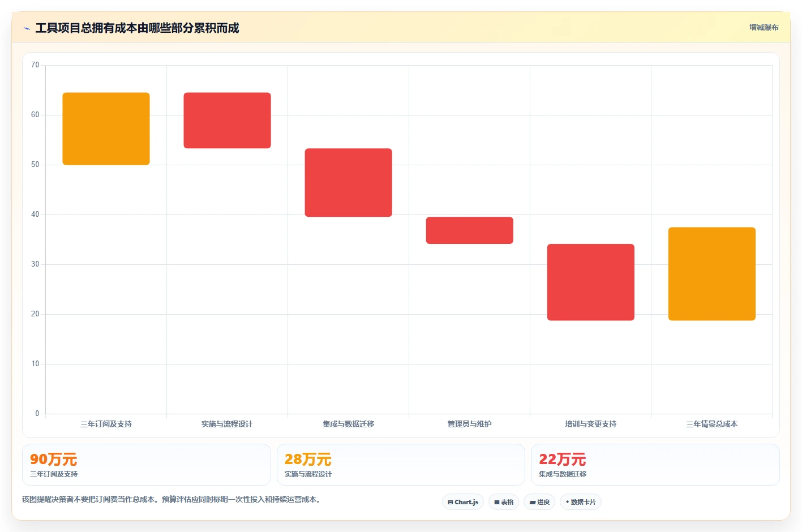The width and height of the screenshot is (802, 532).
Task: Click the footnote text about 订阅费
Action: 172,499
